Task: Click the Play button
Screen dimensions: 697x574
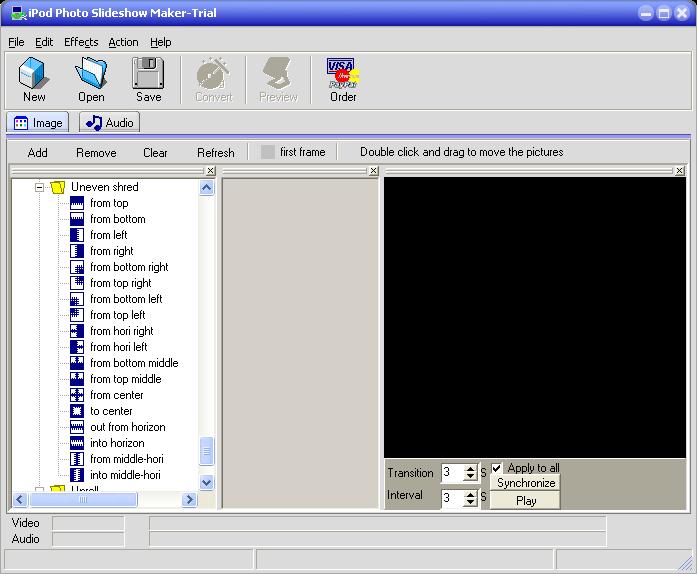Action: click(526, 500)
